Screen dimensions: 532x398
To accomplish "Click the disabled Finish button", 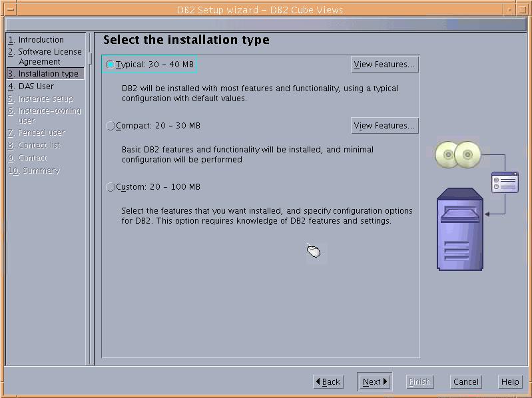I will 419,382.
